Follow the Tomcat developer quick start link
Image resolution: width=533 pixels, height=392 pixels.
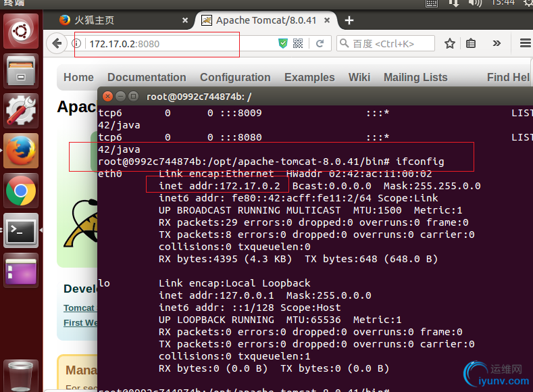[x=80, y=308]
